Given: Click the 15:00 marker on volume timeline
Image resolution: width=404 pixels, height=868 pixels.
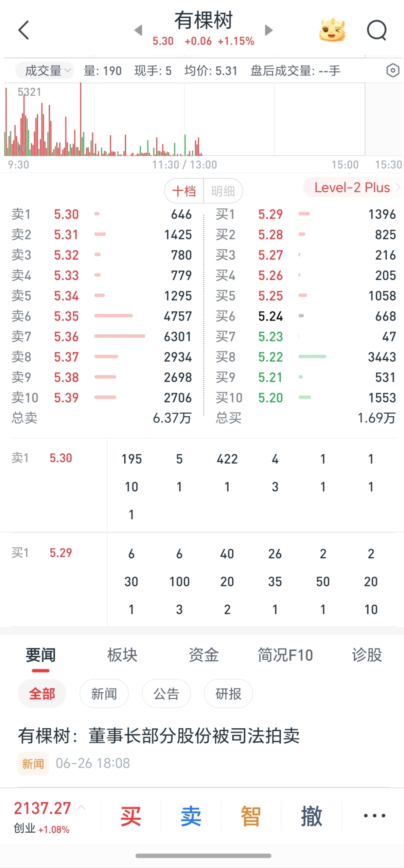Looking at the screenshot, I should [x=345, y=165].
